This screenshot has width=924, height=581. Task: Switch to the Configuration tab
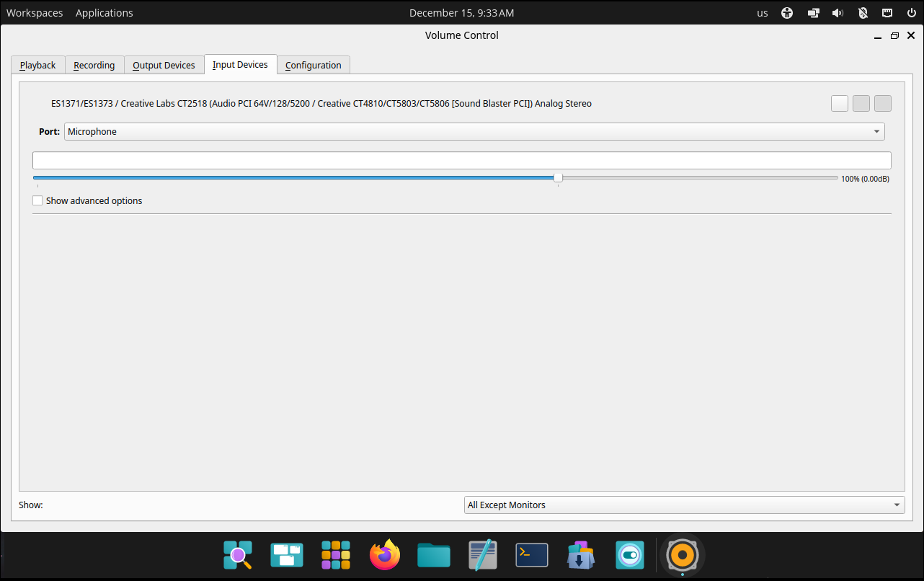point(313,65)
